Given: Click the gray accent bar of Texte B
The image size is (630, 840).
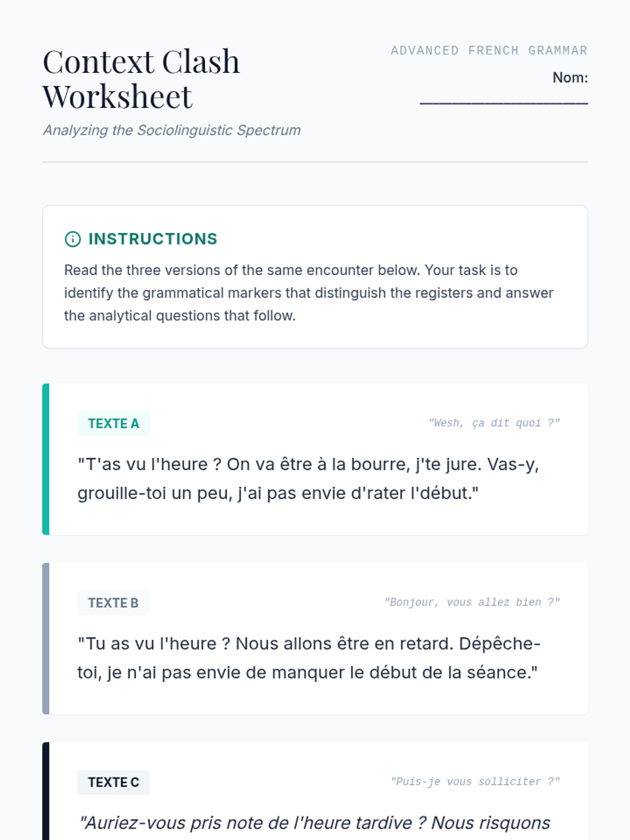Looking at the screenshot, I should point(46,638).
